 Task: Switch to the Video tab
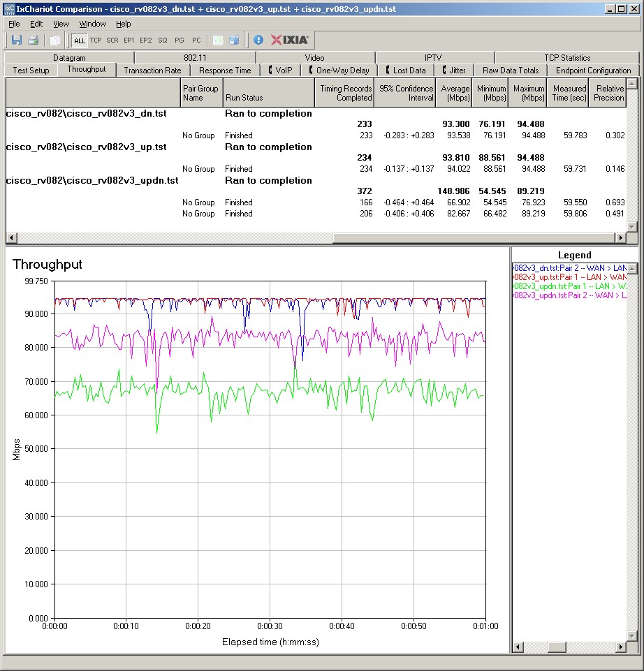[315, 58]
